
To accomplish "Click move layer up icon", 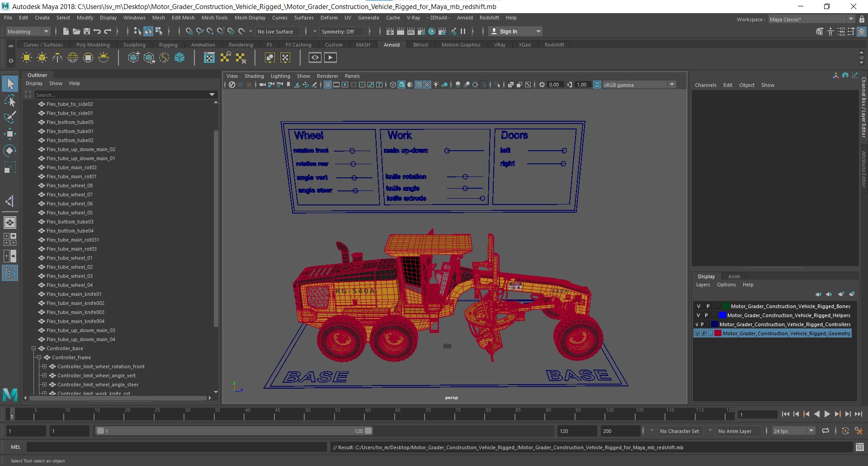I will click(x=818, y=294).
